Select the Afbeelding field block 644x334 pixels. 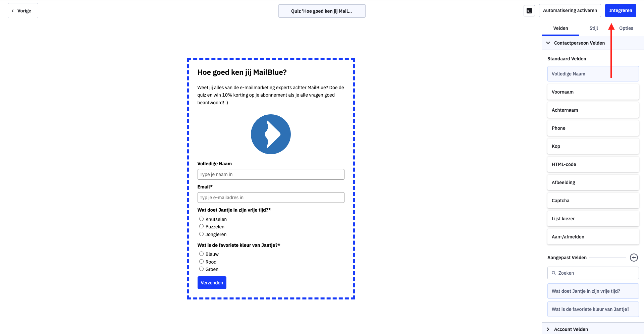[x=593, y=182]
